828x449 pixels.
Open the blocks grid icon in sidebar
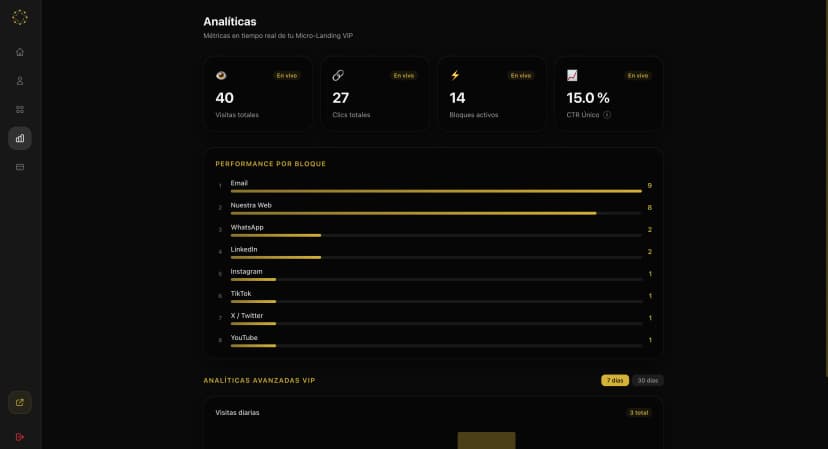coord(20,109)
